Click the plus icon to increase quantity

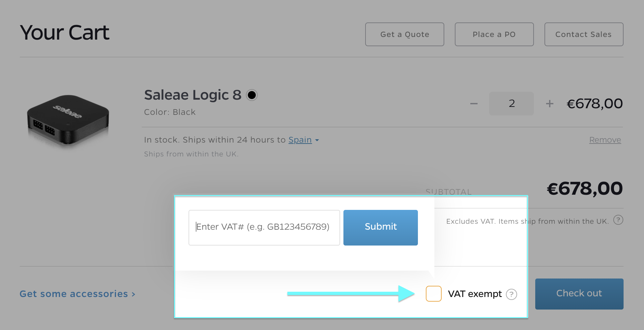pyautogui.click(x=549, y=104)
